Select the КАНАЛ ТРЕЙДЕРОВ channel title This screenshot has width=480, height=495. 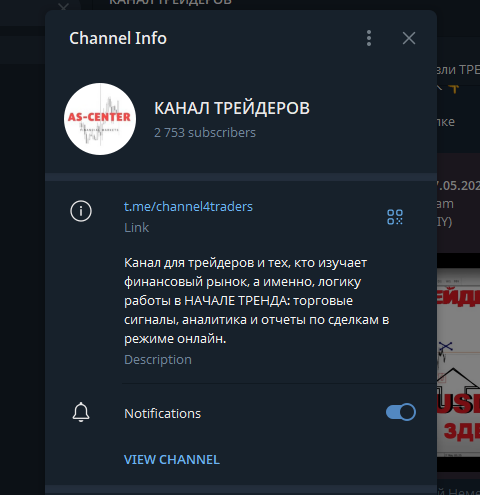[x=232, y=108]
